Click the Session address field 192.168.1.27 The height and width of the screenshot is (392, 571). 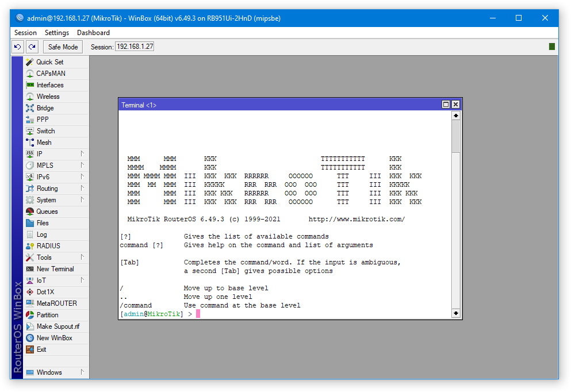click(135, 47)
